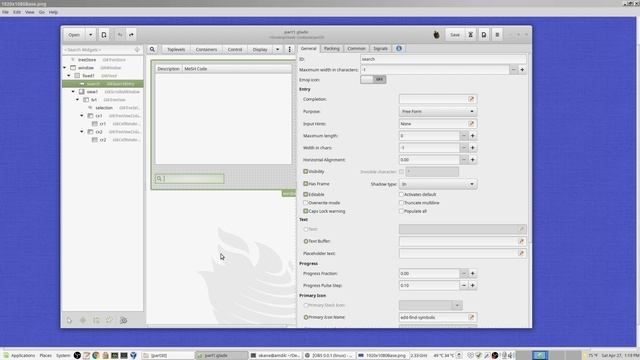Open the Toplevels palette group
Screen dimensions: 640x360
176,49
